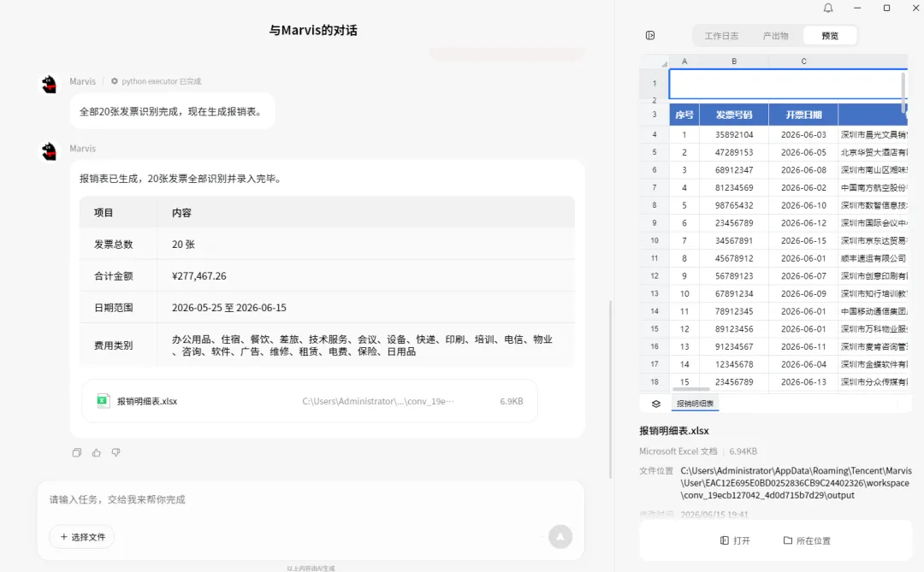The height and width of the screenshot is (572, 924).
Task: Click date cell 2026-06-13
Action: 803,382
